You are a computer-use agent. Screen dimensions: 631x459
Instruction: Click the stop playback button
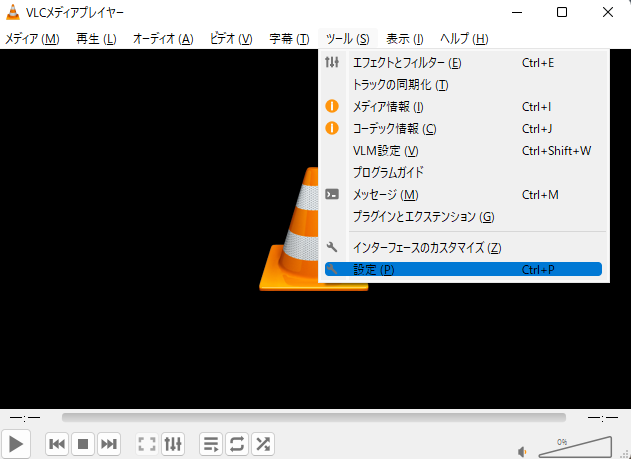coord(83,443)
